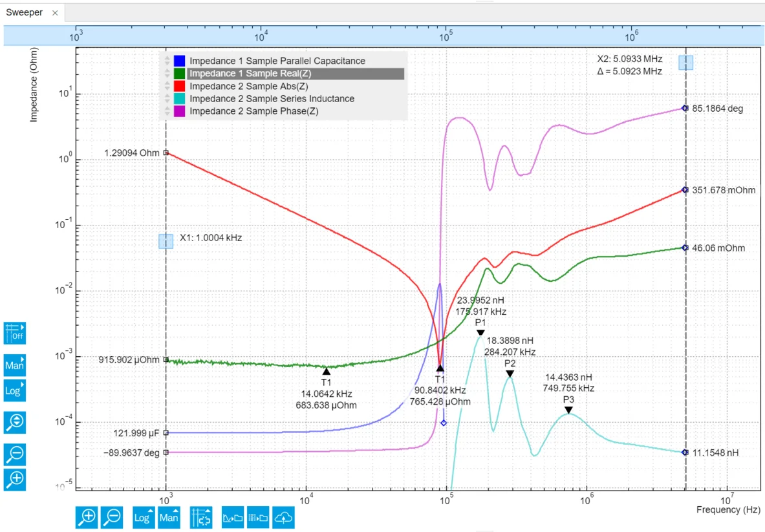Switch to the Sweeper tab
765x532 pixels.
tap(25, 12)
